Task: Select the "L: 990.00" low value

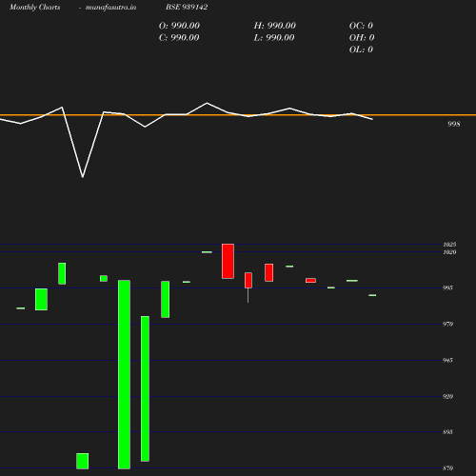Action: pos(274,38)
